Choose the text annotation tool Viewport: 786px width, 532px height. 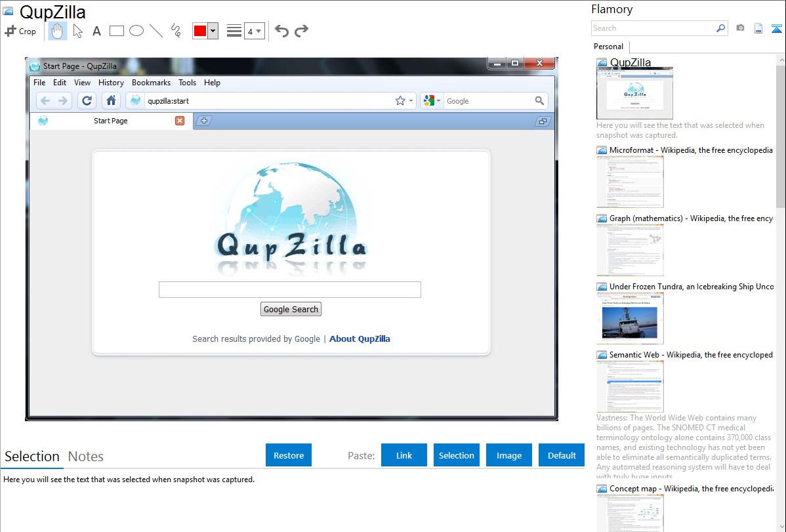pos(96,31)
